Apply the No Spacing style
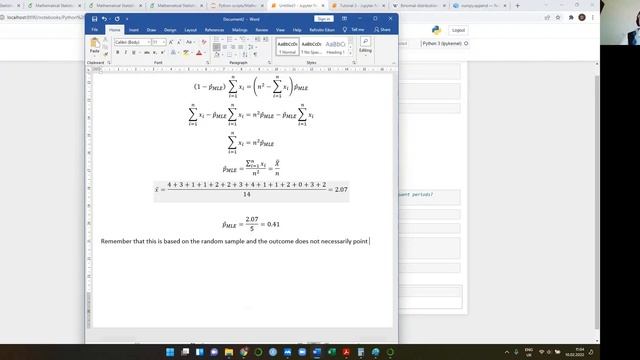The width and height of the screenshot is (640, 360). tap(311, 47)
